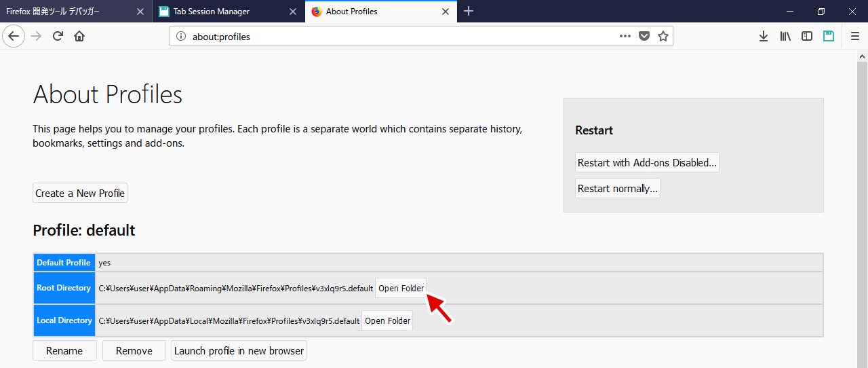Viewport: 868px width, 368px height.
Task: Toggle the sidebar view
Action: coord(807,36)
